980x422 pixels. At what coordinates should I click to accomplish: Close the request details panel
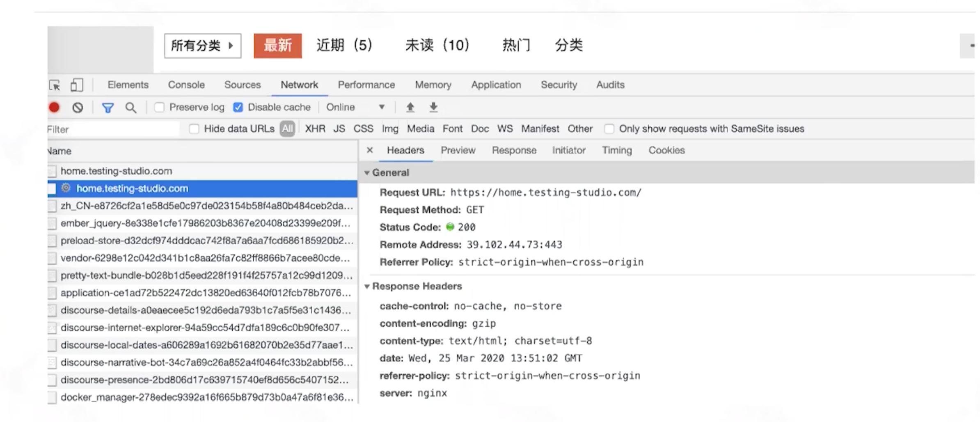(370, 150)
